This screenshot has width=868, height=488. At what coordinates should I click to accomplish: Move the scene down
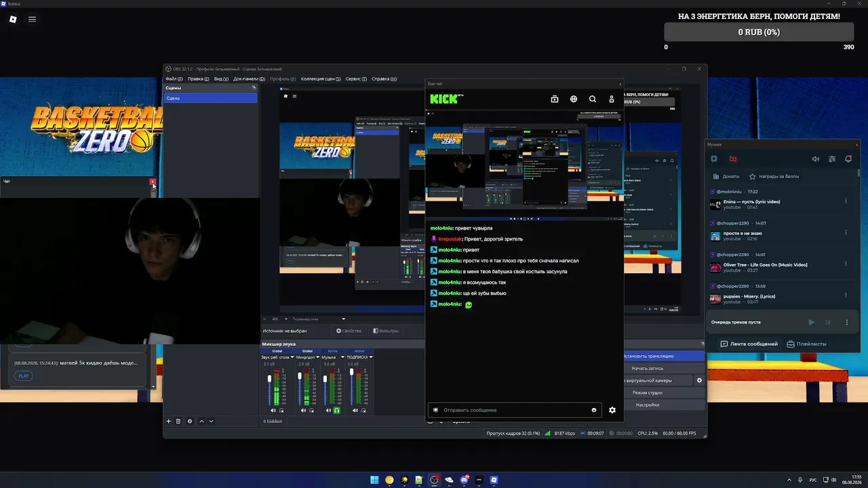[211, 422]
